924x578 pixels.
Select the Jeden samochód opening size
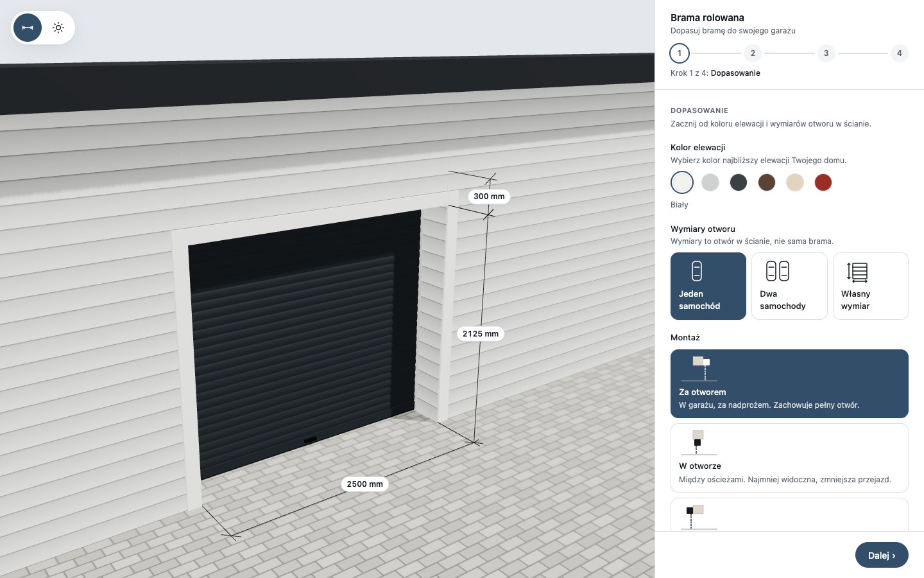(708, 286)
